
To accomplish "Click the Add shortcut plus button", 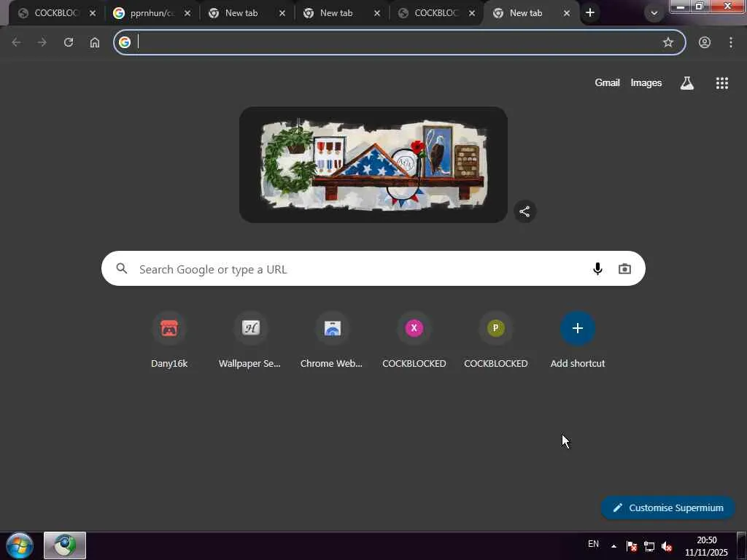I will click(578, 328).
